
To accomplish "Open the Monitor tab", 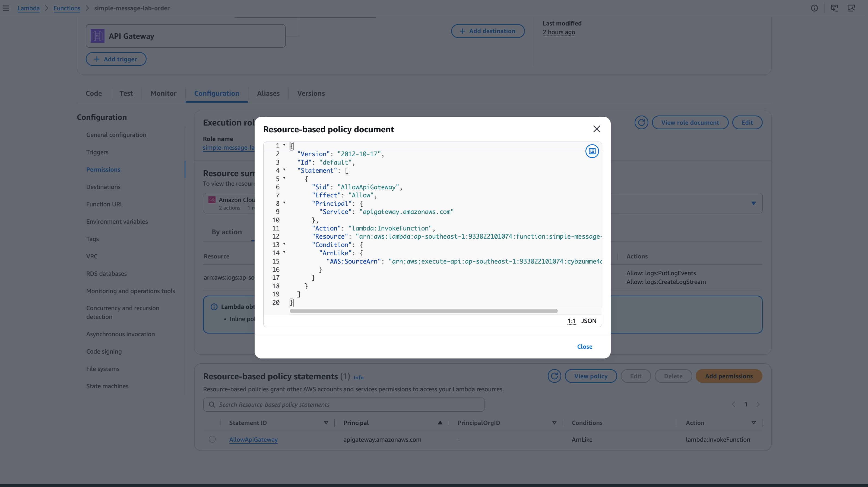I will coord(163,93).
